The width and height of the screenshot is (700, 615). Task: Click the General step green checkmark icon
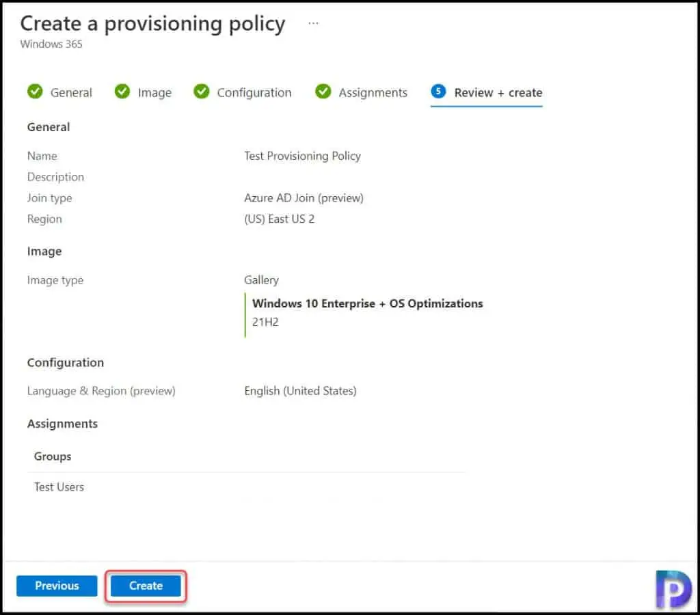pyautogui.click(x=35, y=92)
